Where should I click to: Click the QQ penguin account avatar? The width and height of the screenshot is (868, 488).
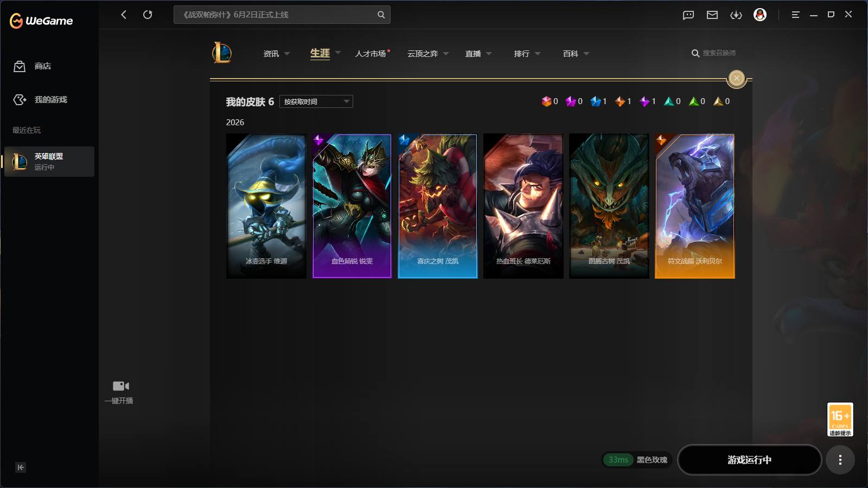click(x=760, y=15)
